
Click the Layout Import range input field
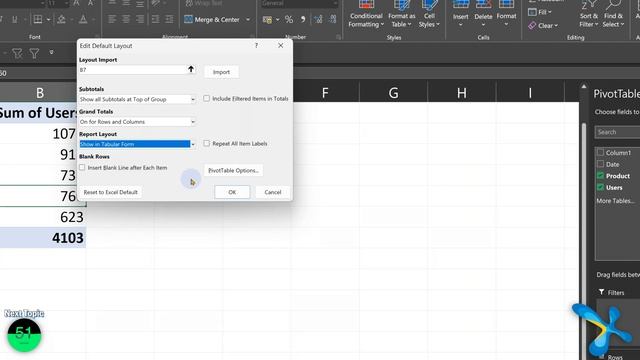(x=133, y=70)
